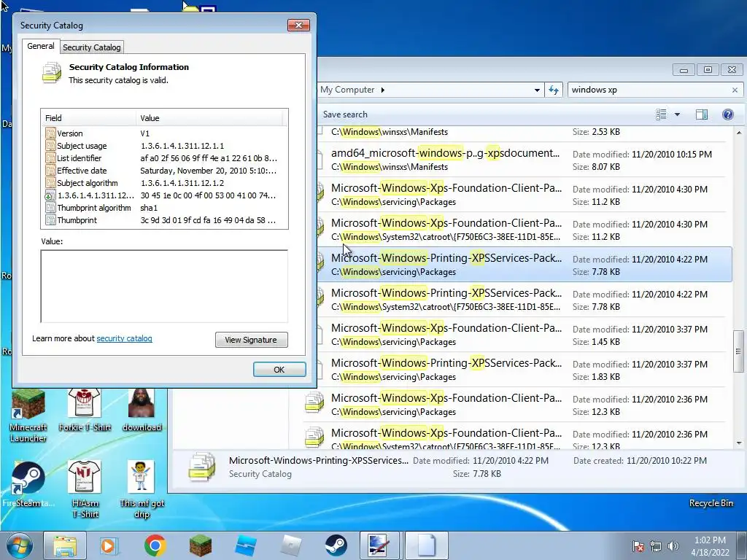Viewport: 747px width, 560px height.
Task: Open the monitor app taskbar button
Action: [x=379, y=545]
